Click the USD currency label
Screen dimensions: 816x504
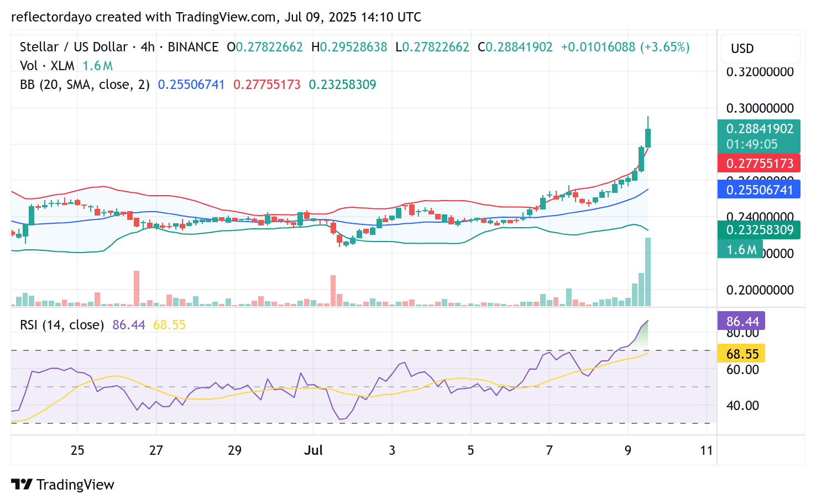coord(742,49)
